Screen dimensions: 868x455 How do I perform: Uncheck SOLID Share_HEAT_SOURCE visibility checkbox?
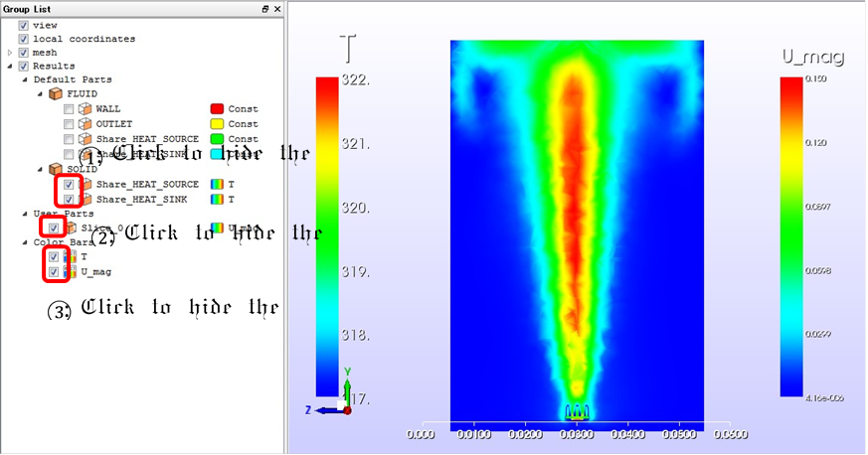click(x=68, y=185)
